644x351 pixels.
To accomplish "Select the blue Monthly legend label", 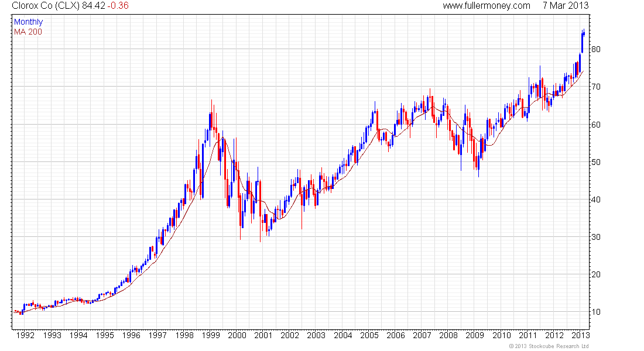I will coord(28,22).
